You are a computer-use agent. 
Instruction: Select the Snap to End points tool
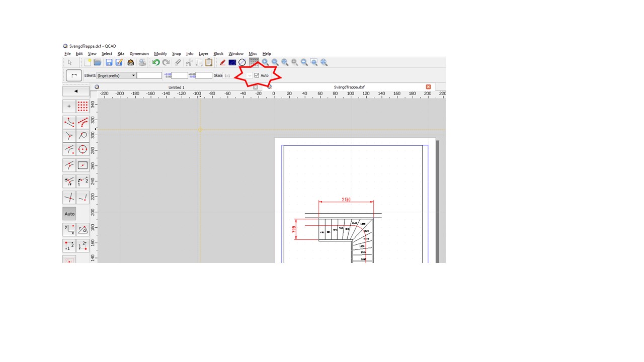click(x=69, y=122)
